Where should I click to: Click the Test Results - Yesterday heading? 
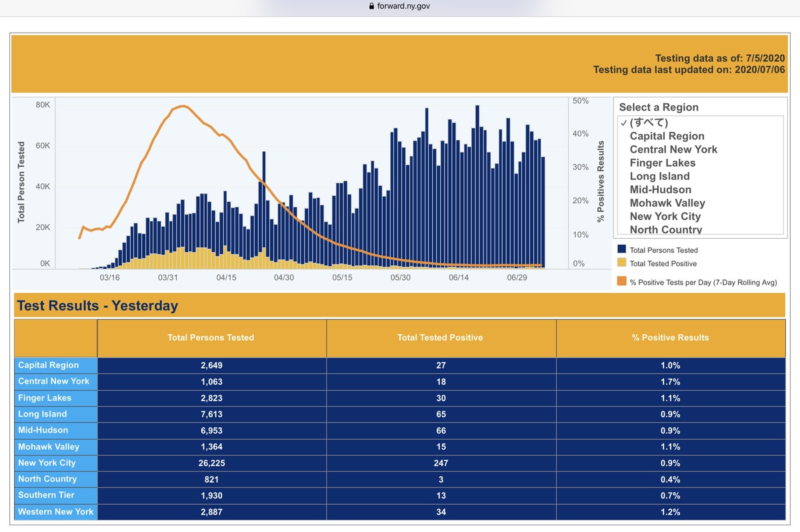tap(97, 306)
